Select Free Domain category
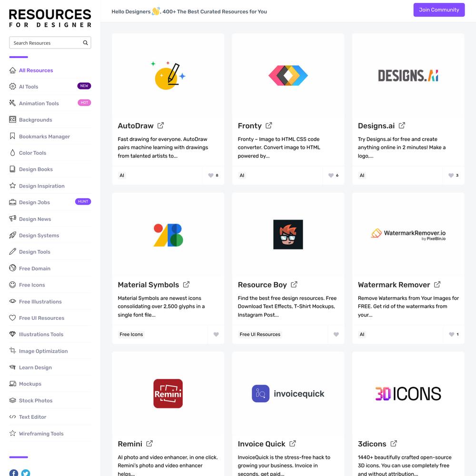 coord(35,268)
